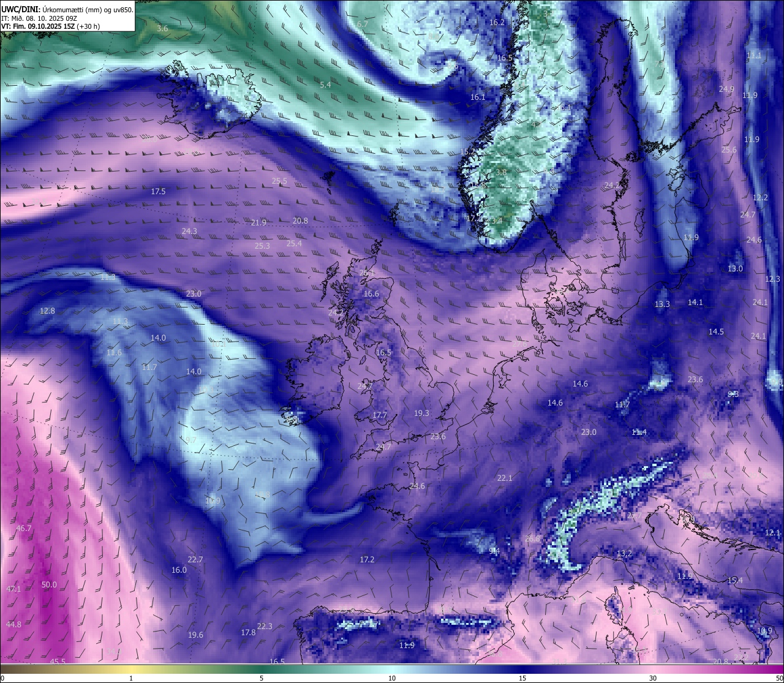Click the 12.3 value label
This screenshot has height=683, width=784.
(x=772, y=279)
